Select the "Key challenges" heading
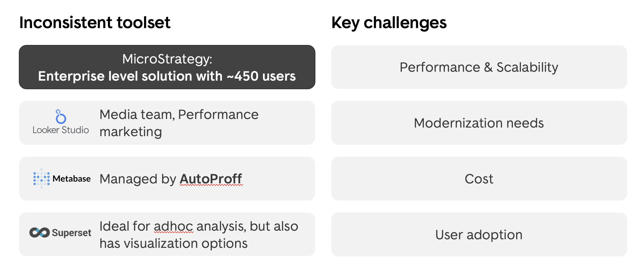The width and height of the screenshot is (644, 267). (x=389, y=23)
